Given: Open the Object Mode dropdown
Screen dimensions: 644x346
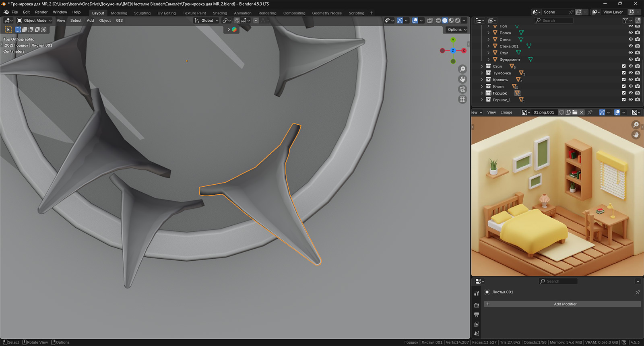Looking at the screenshot, I should 35,21.
